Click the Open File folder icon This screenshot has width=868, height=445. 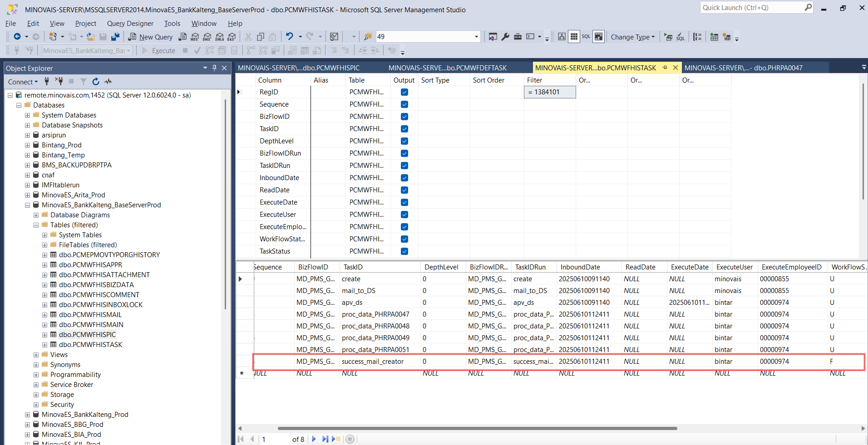point(91,37)
